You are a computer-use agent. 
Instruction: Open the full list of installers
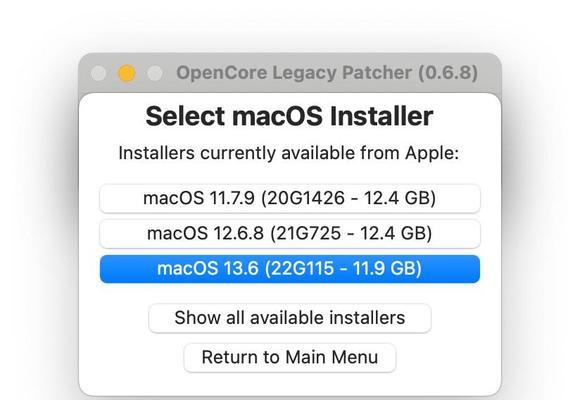tap(290, 318)
